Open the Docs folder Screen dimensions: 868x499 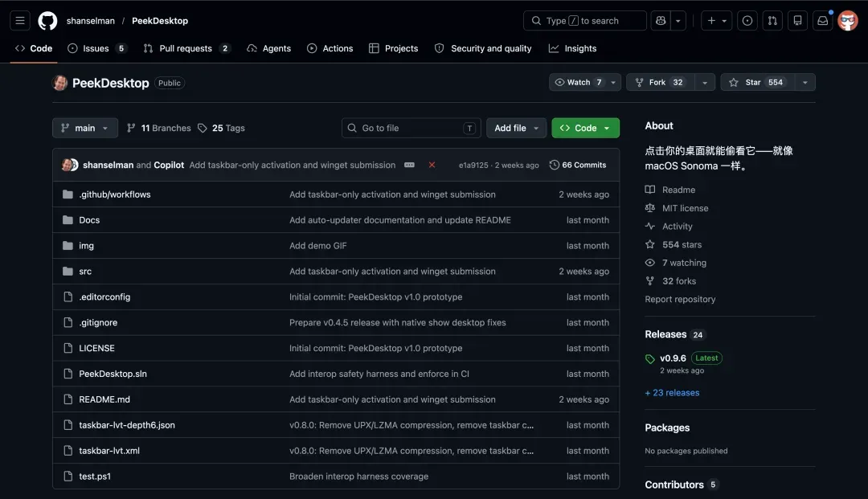click(x=89, y=219)
